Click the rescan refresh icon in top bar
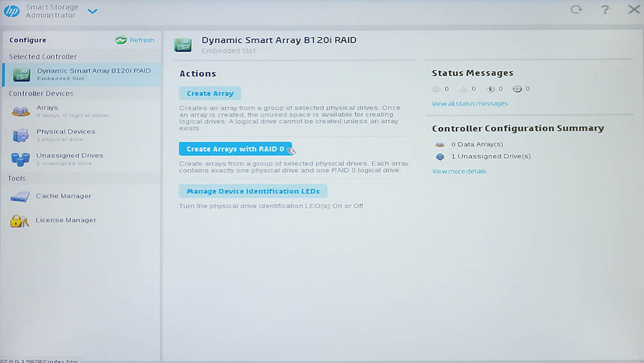Viewport: 644px width, 363px height. click(576, 10)
